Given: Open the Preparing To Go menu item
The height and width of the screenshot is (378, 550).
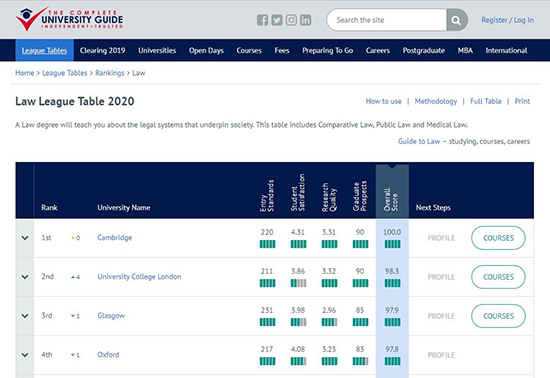Looking at the screenshot, I should point(328,50).
